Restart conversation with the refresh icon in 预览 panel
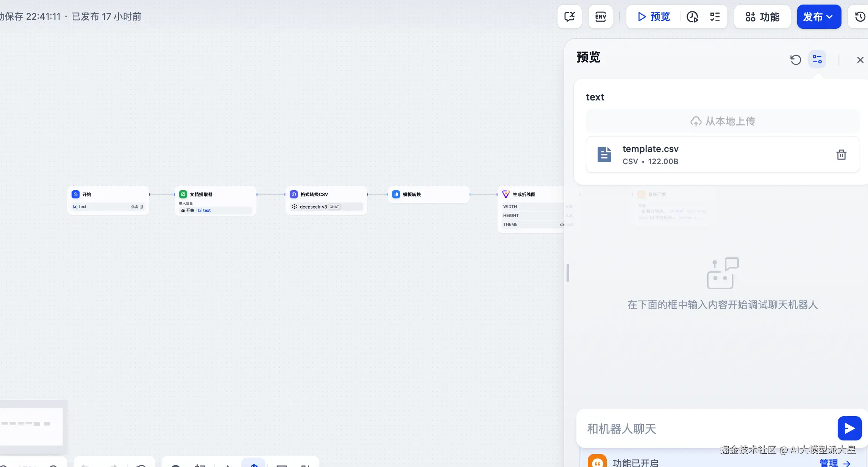 tap(795, 60)
